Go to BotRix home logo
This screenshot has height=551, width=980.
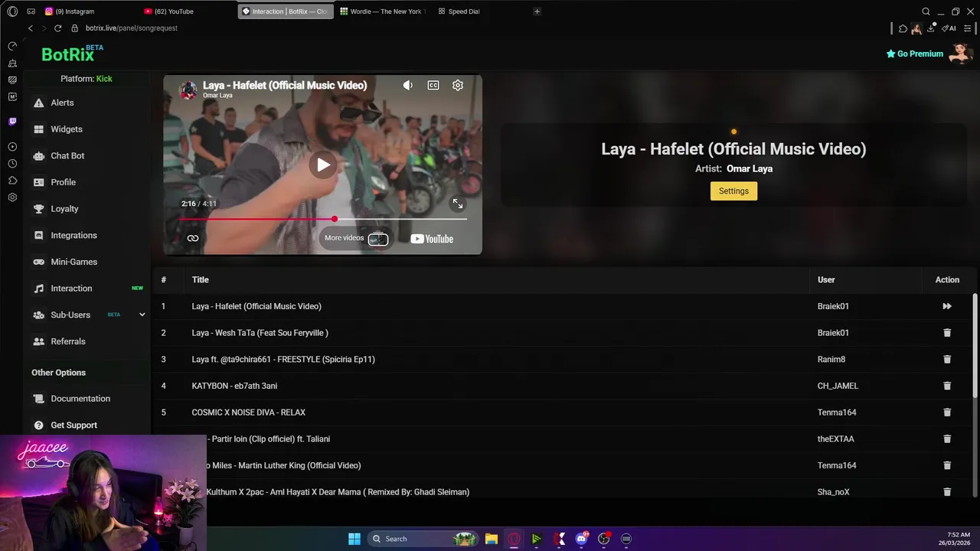72,54
